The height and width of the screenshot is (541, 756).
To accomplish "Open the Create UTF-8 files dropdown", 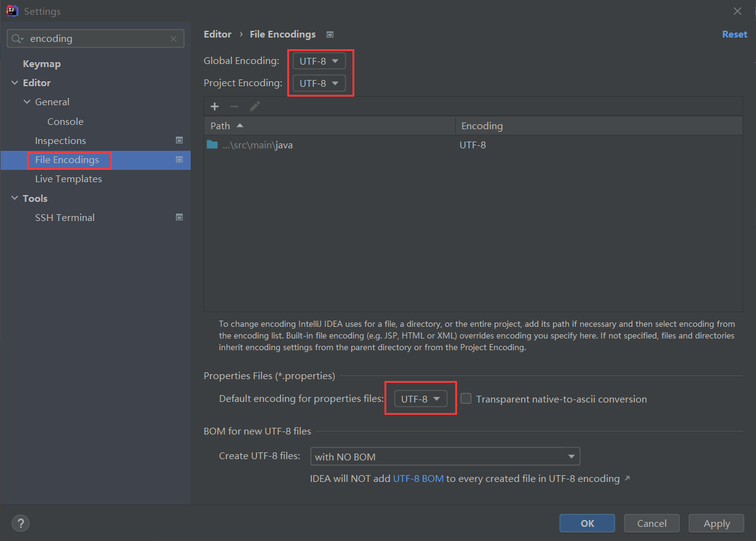I will click(445, 457).
